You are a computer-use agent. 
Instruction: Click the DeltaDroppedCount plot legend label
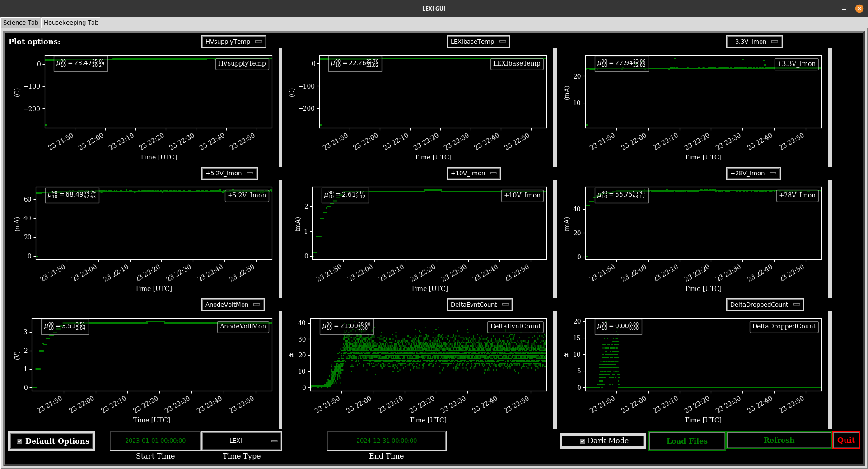(784, 326)
